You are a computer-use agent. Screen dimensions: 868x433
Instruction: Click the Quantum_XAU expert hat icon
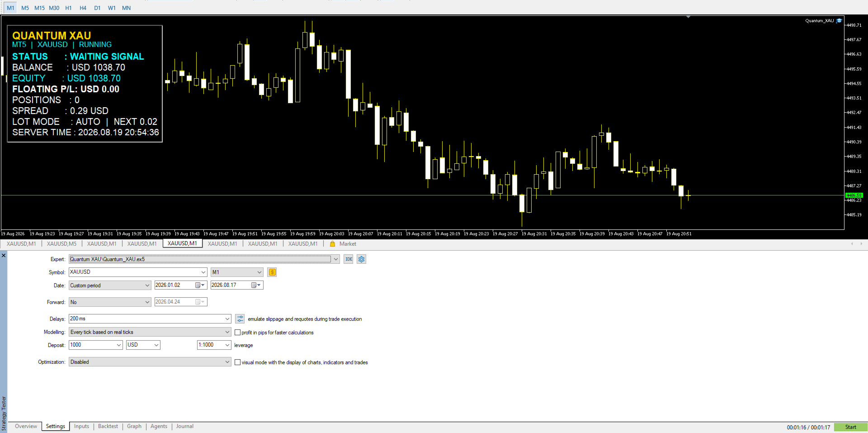point(839,21)
